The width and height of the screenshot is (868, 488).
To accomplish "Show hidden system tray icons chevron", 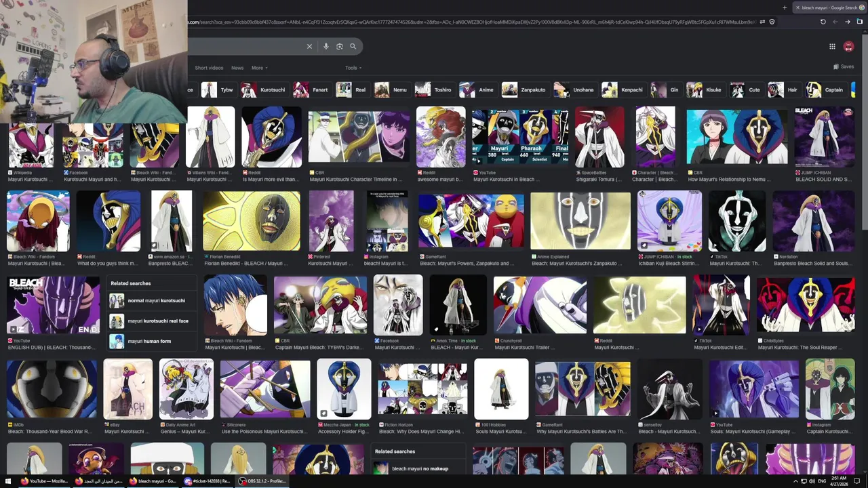I will point(795,481).
